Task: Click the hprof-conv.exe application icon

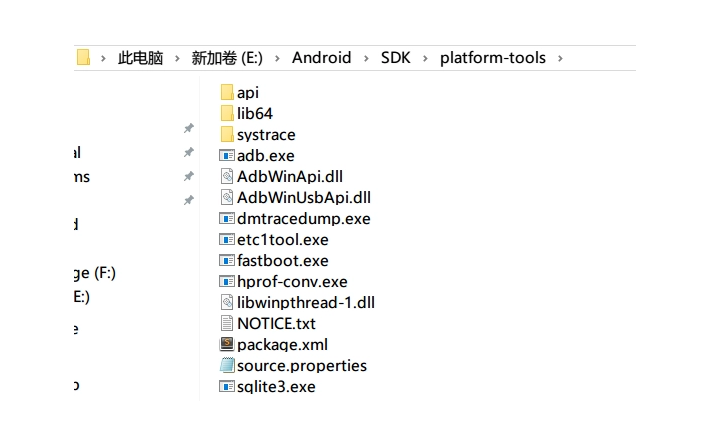Action: (x=227, y=281)
